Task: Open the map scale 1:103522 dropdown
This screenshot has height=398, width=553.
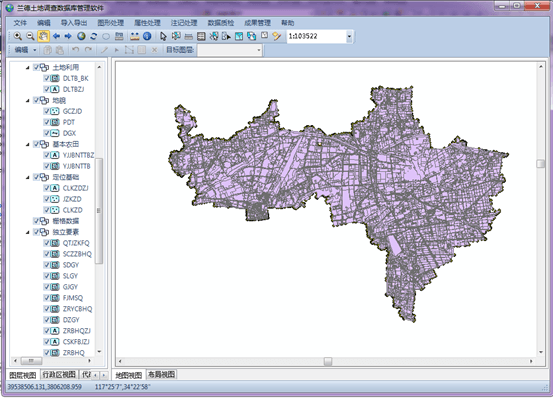Action: pos(349,36)
